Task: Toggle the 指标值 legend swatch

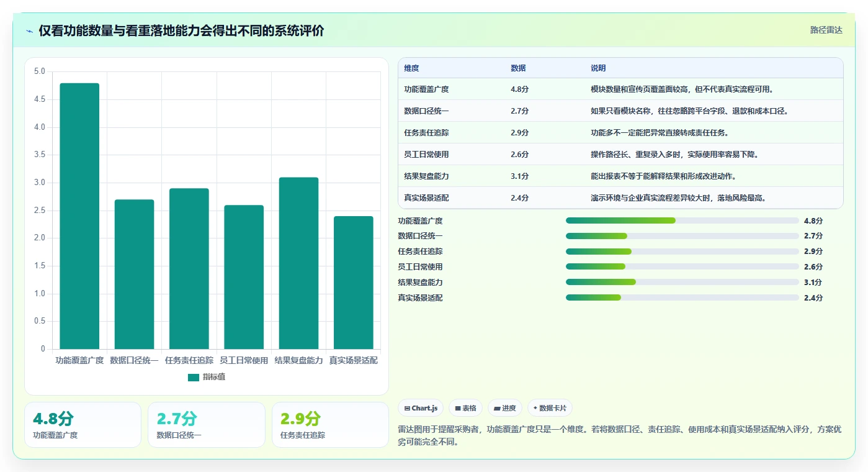Action: tap(194, 377)
